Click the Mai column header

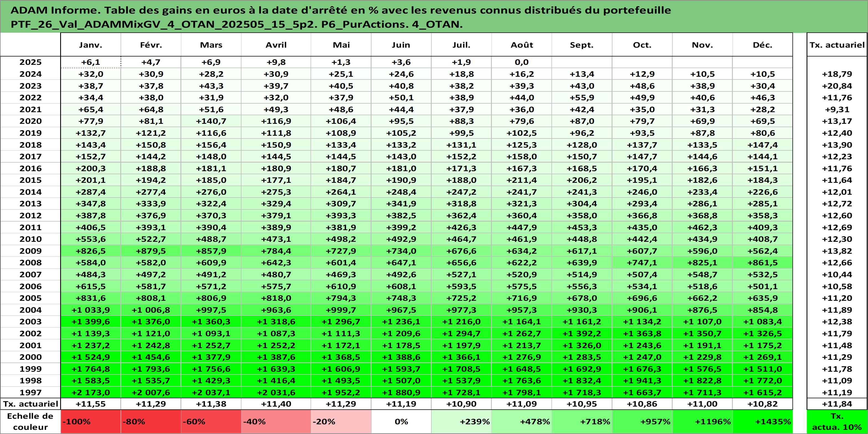click(x=341, y=45)
